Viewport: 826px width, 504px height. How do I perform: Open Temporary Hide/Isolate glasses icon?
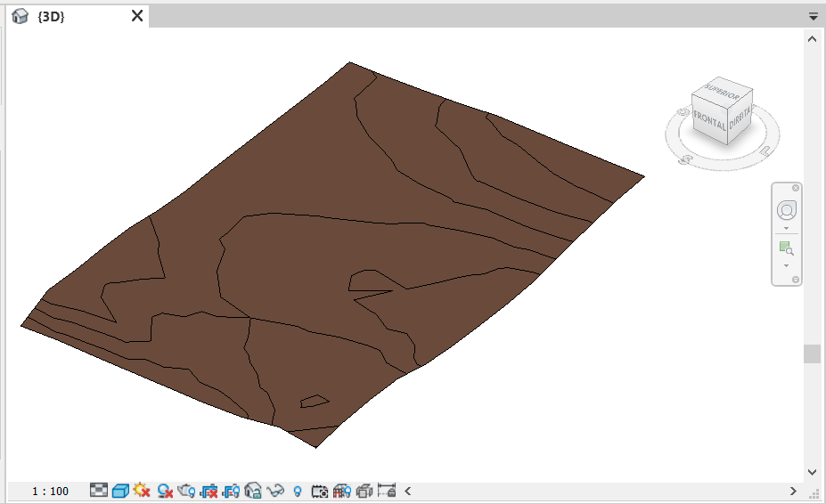click(275, 491)
